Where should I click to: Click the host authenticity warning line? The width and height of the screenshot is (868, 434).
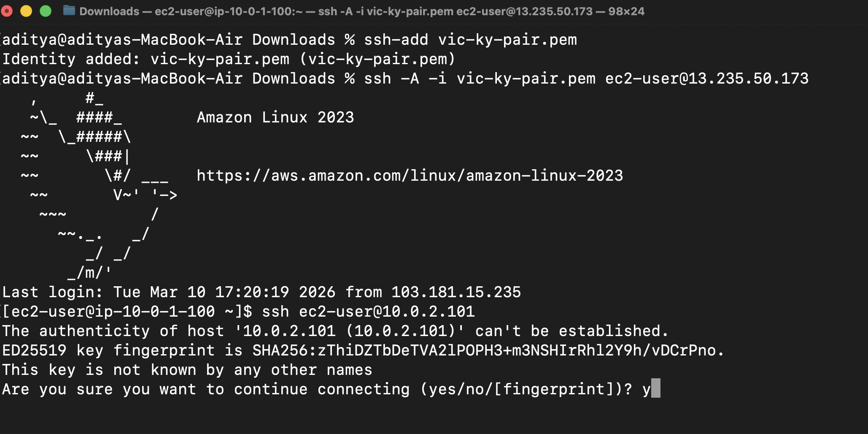pyautogui.click(x=335, y=331)
